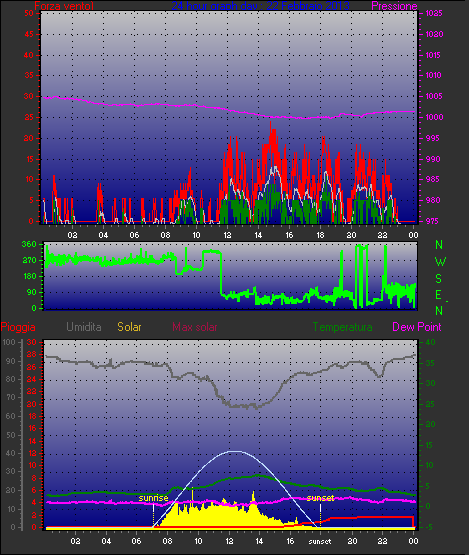Click pressure axis value 1020

[x=434, y=34]
